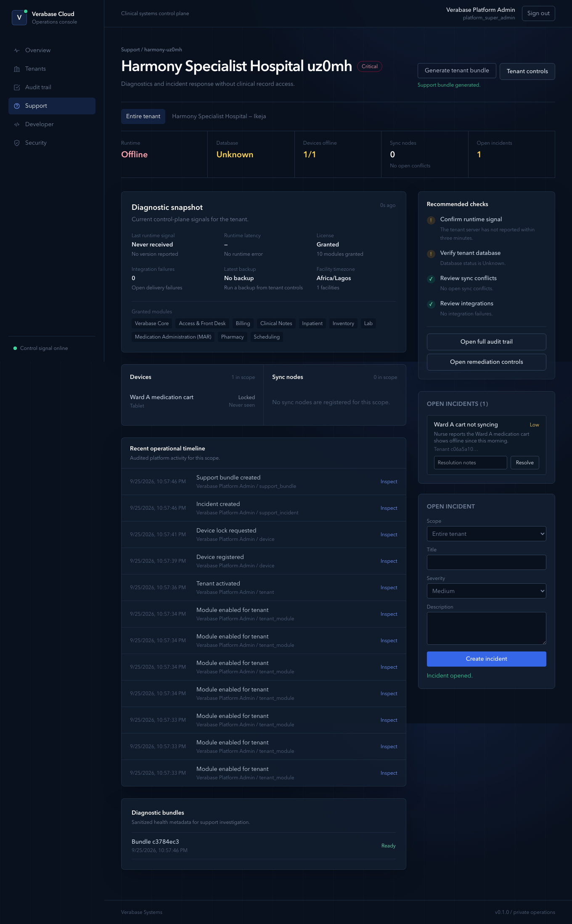Open the Severity dropdown showing Medium
572x924 pixels.
tap(487, 591)
